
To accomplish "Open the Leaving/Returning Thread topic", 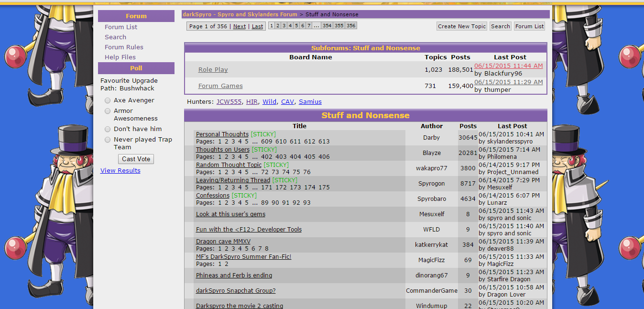I will point(233,180).
